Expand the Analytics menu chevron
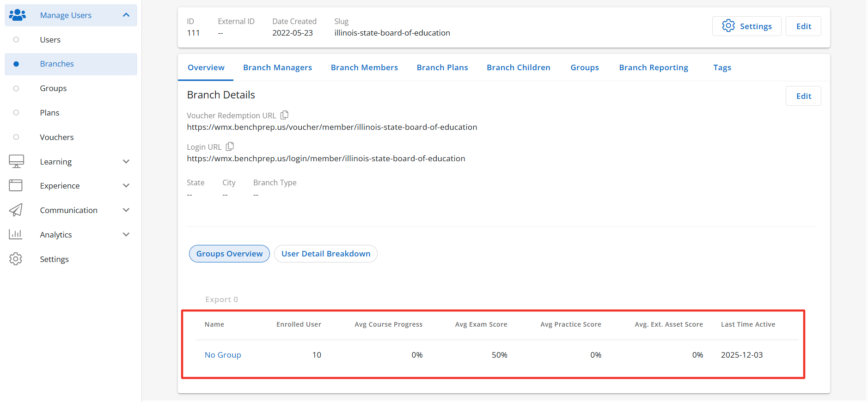Viewport: 868px width, 402px height. (126, 235)
